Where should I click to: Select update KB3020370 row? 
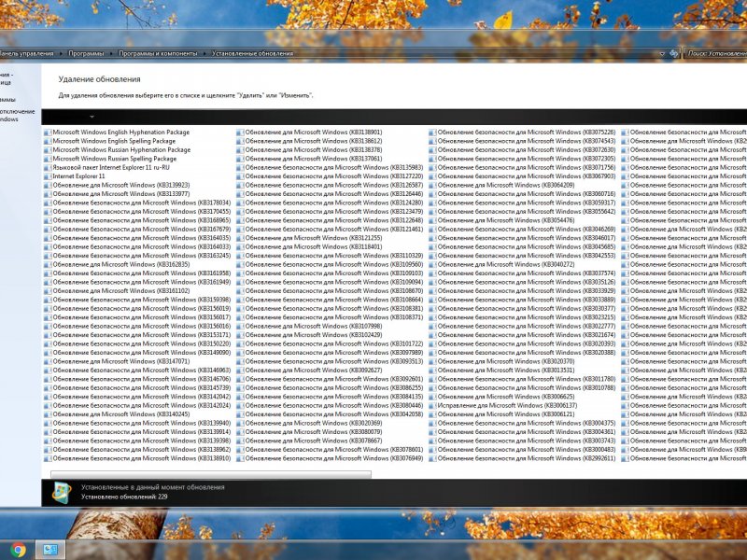click(x=501, y=361)
